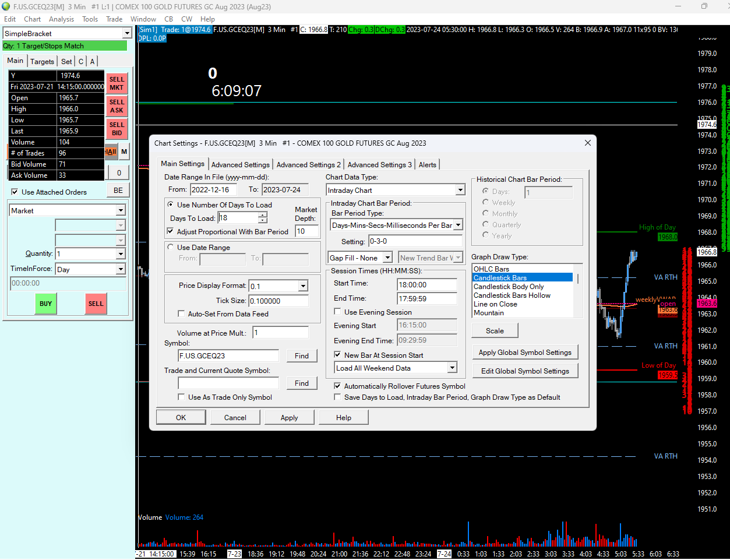Image resolution: width=730 pixels, height=560 pixels.
Task: Open the Gap Fill dropdown
Action: 387,258
